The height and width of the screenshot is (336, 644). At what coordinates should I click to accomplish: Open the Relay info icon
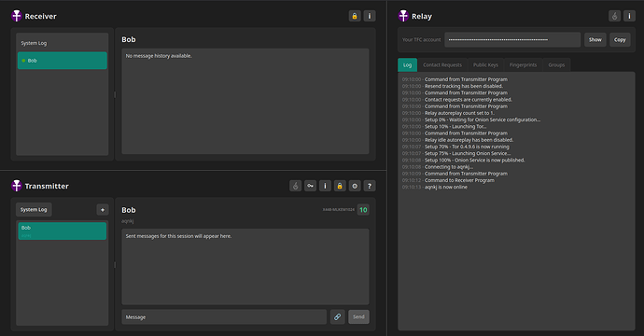(x=629, y=16)
